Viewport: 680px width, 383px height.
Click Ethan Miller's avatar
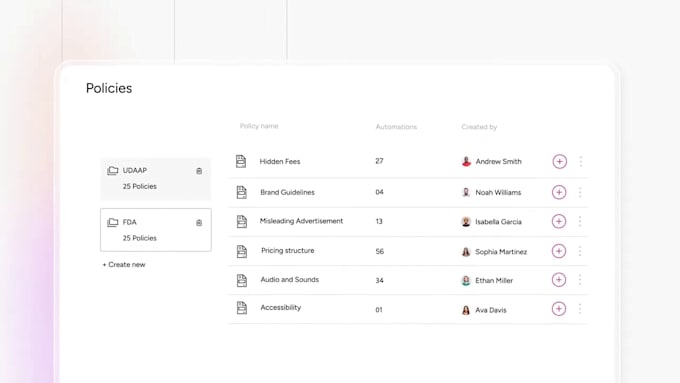466,281
